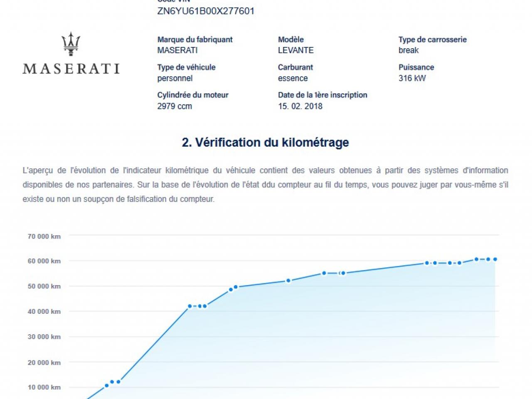Screen dimensions: 532x399
Task: Click the Maserati trident logo emblem
Action: (71, 44)
